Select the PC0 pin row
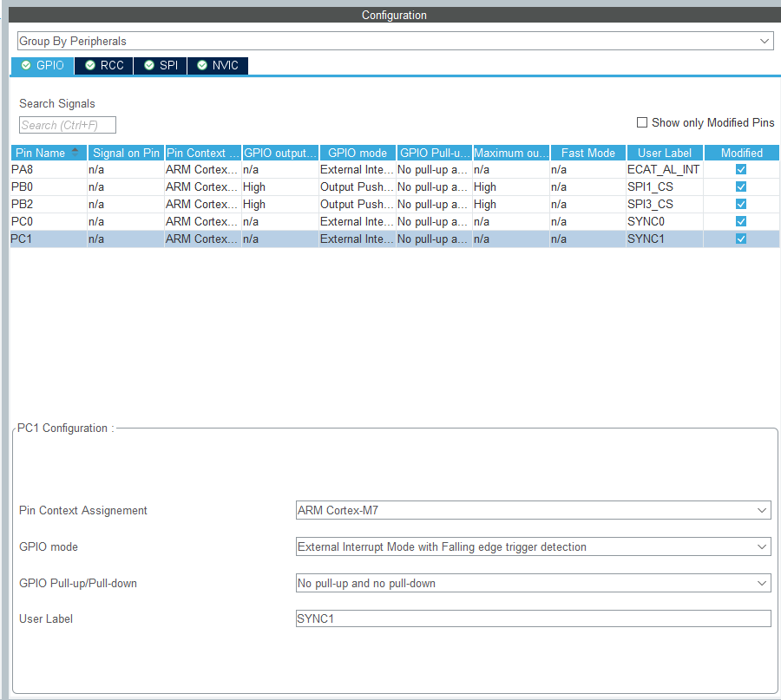 [395, 221]
